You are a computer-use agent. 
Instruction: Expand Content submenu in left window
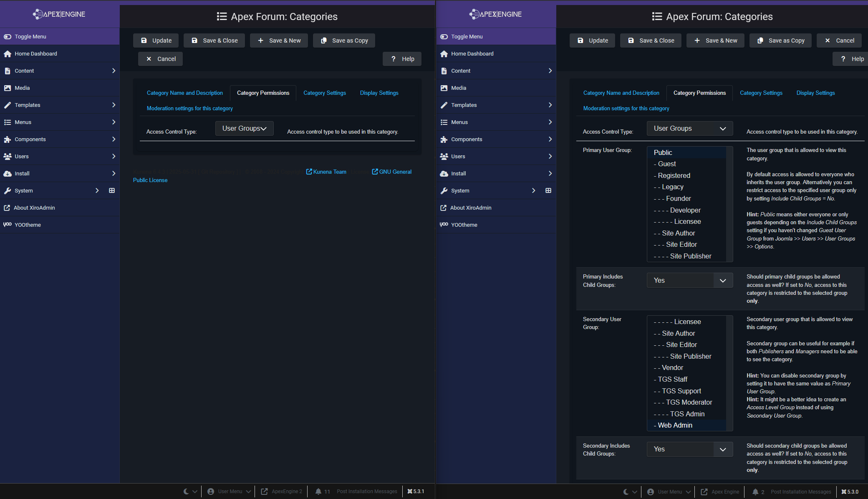pos(114,71)
